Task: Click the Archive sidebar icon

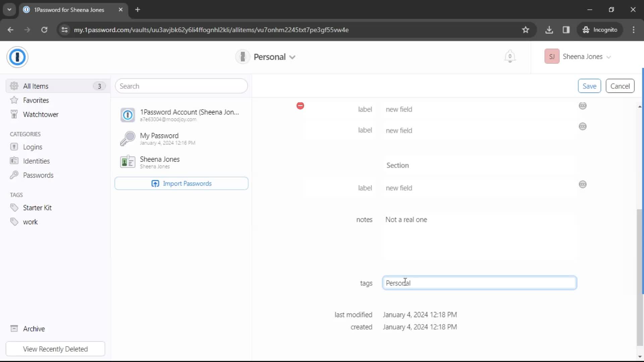Action: pyautogui.click(x=14, y=328)
